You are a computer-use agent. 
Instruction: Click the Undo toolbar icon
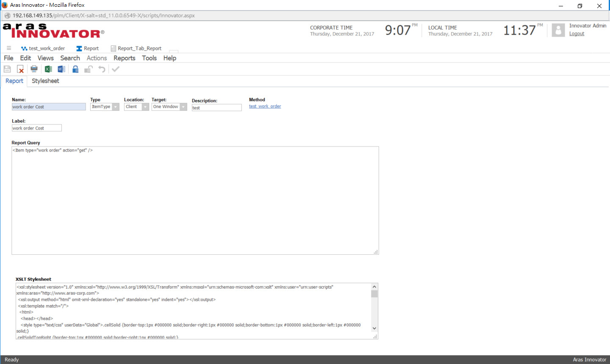pyautogui.click(x=102, y=69)
